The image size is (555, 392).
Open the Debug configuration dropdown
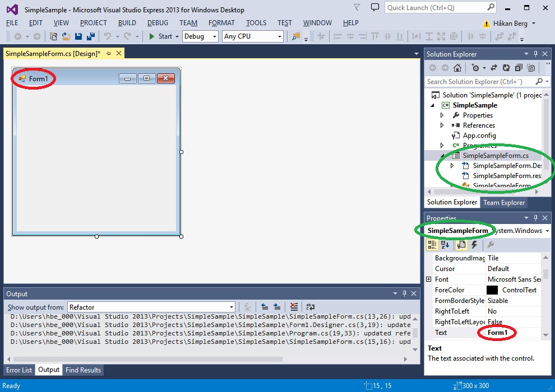(x=214, y=36)
